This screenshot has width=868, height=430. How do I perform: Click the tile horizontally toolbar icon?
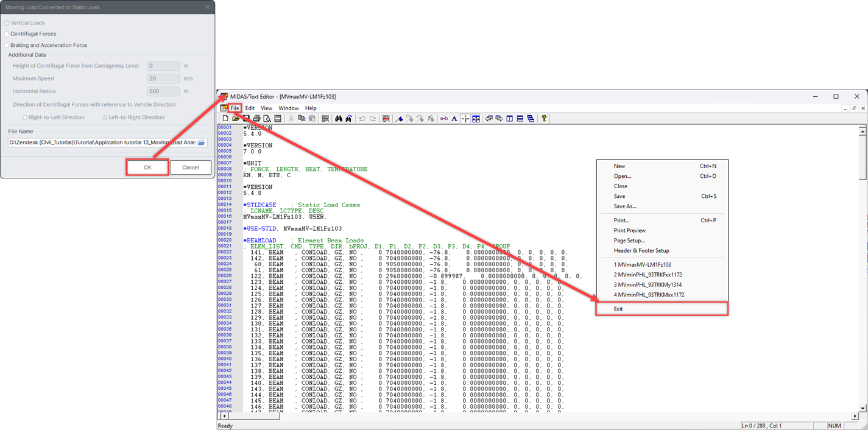pyautogui.click(x=520, y=119)
